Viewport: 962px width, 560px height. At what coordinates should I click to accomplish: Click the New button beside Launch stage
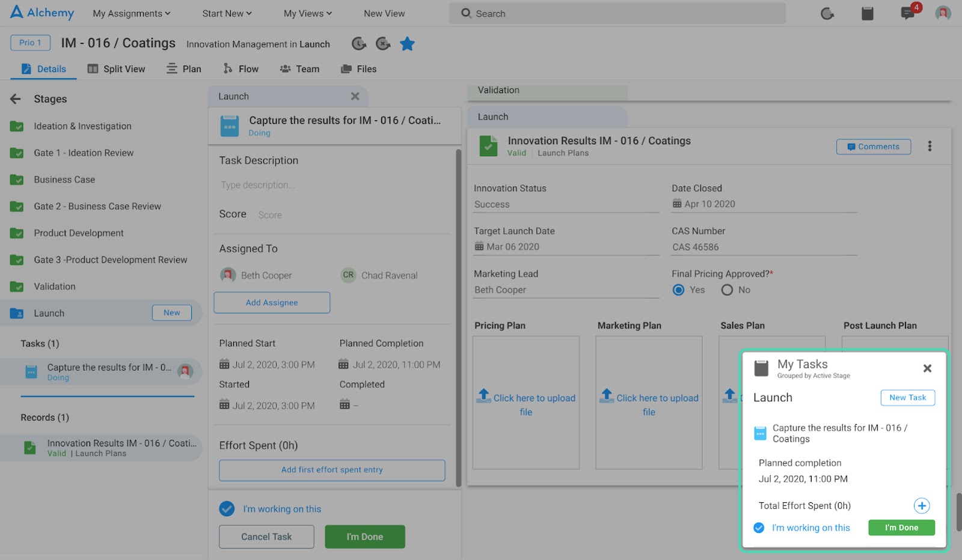coord(171,312)
